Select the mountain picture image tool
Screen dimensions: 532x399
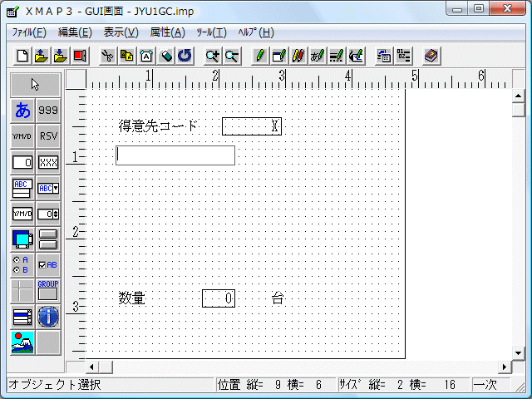pos(22,342)
